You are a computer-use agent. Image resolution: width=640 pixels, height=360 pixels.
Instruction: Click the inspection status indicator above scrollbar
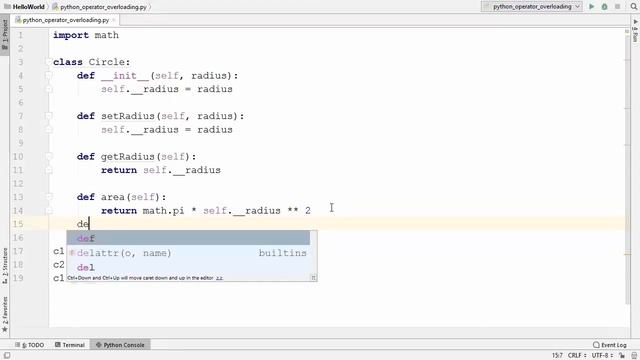point(627,31)
